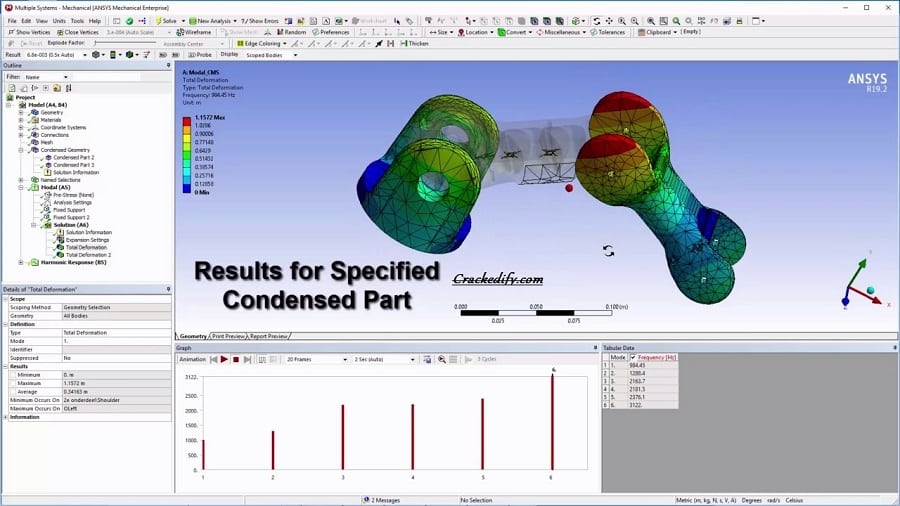Toggle Wireframe display mode

point(194,32)
